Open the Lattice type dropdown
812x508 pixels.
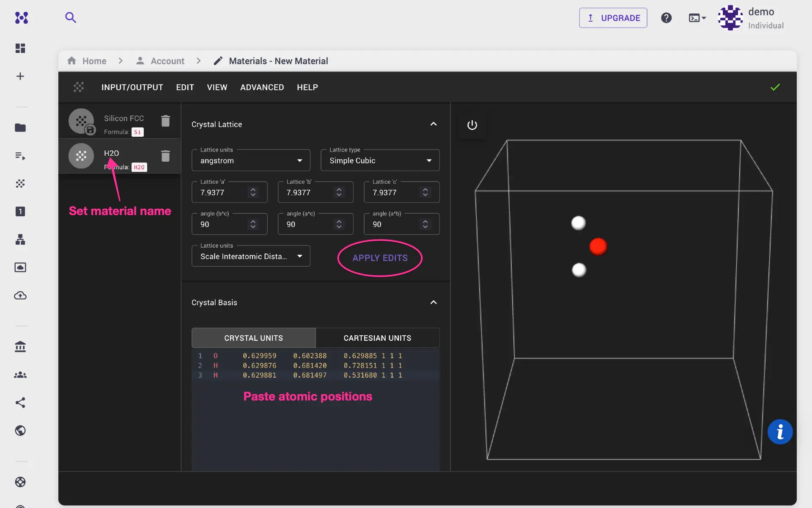click(380, 160)
